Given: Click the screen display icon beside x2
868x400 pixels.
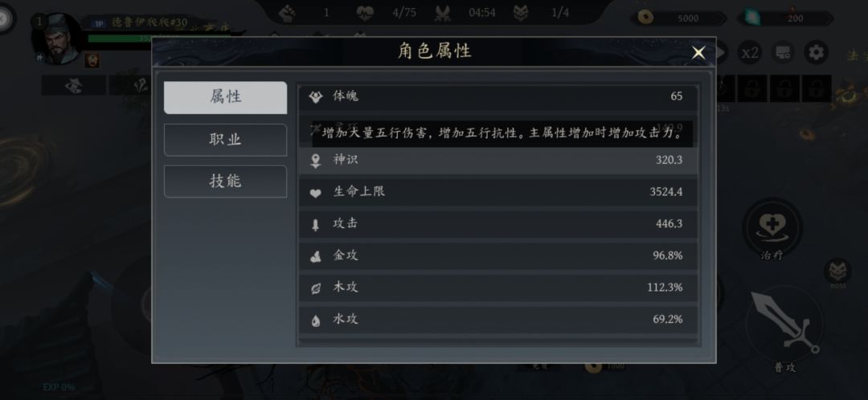Looking at the screenshot, I should tap(783, 53).
